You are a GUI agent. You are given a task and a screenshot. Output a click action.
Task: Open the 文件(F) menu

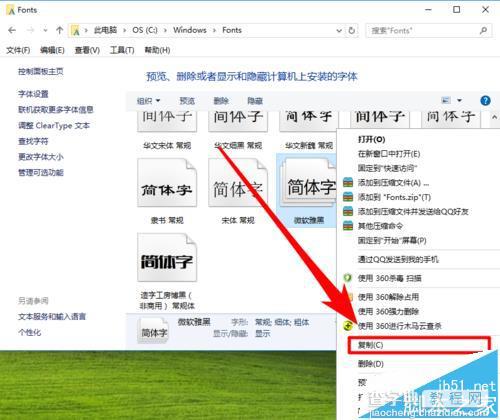click(18, 50)
